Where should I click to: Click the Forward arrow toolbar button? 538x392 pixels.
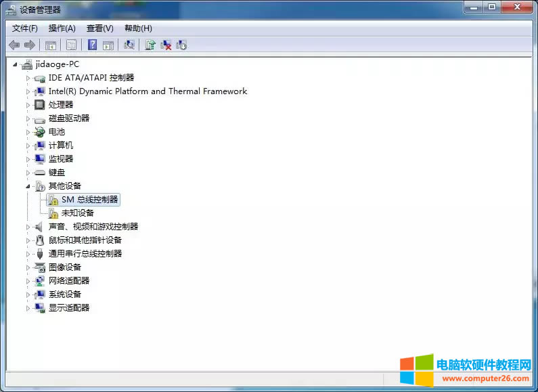(29, 45)
